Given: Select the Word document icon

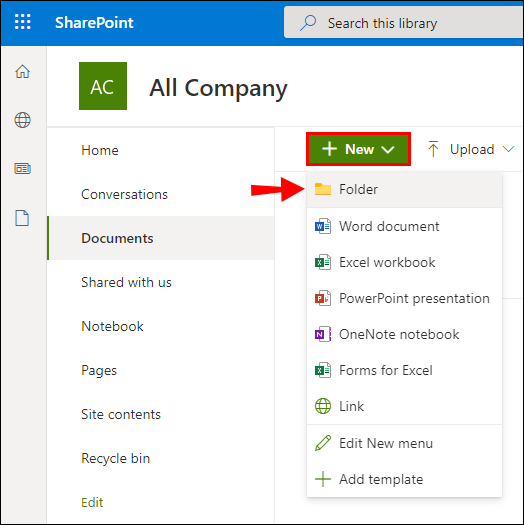Looking at the screenshot, I should tap(323, 227).
